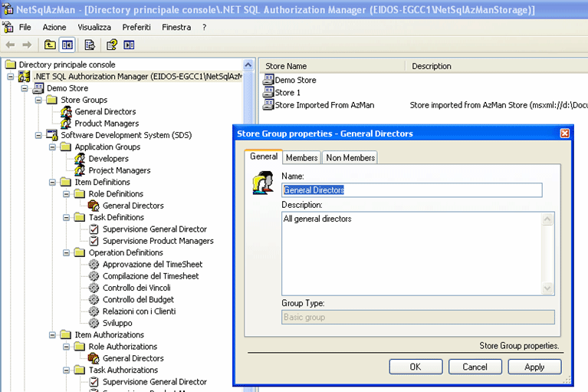Click the Store Name column header

[332, 67]
